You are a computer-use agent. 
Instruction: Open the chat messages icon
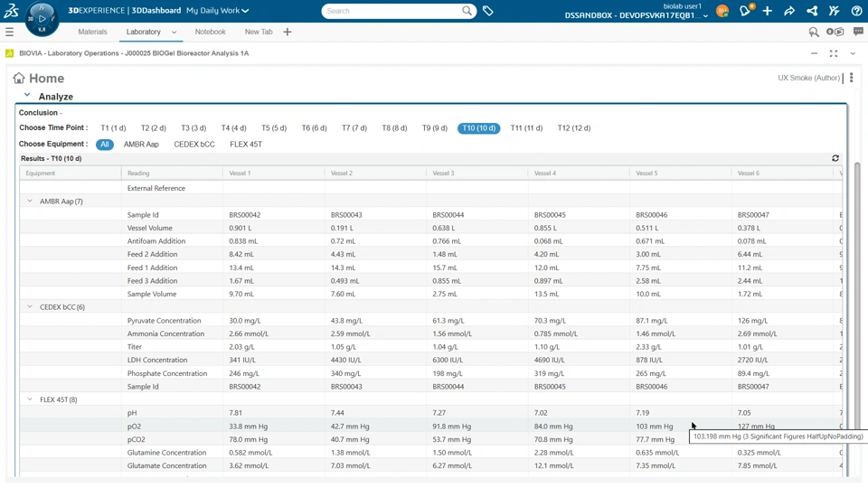pos(858,33)
